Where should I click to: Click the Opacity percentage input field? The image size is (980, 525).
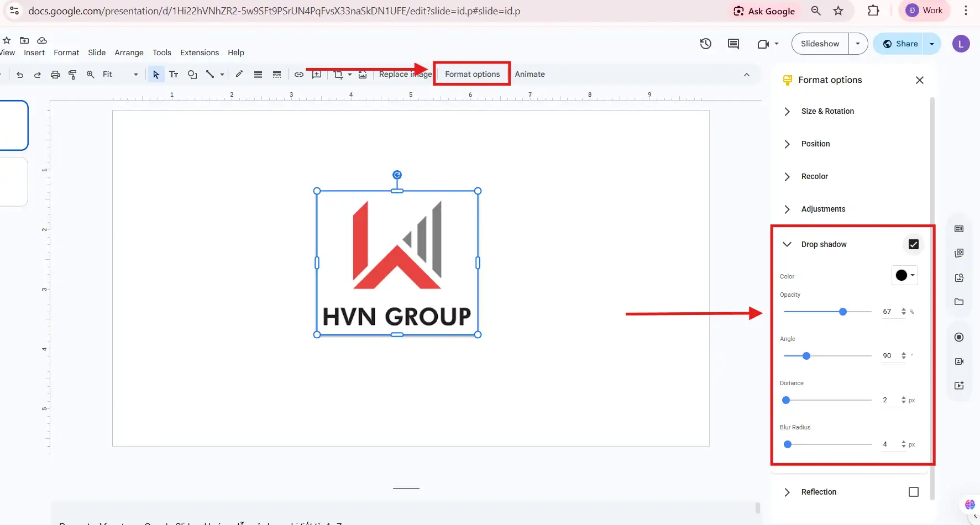coord(888,312)
